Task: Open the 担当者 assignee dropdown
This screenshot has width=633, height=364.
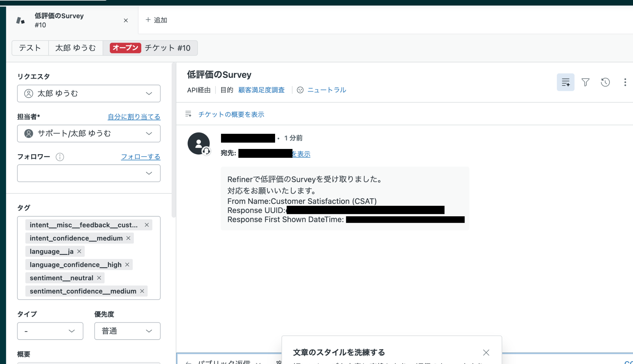Action: [x=89, y=133]
